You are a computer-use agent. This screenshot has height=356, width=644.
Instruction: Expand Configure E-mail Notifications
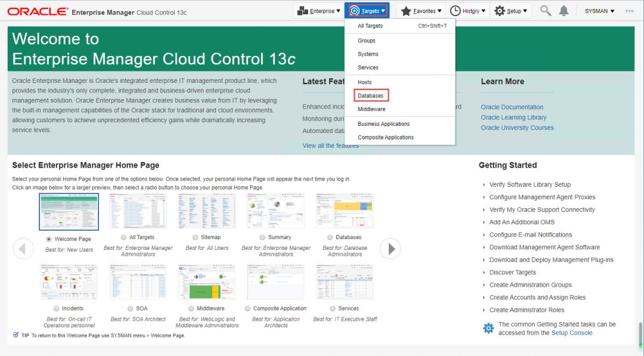click(x=484, y=235)
